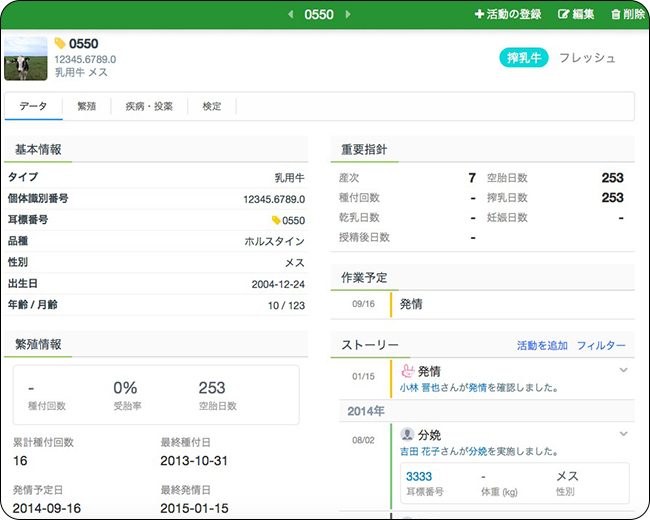Go to next cow using right arrow
Viewport: 650px width, 520px height.
[x=348, y=15]
